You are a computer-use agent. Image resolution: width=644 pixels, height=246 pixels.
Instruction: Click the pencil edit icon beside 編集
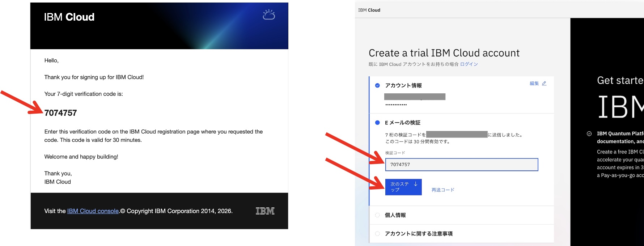(544, 83)
